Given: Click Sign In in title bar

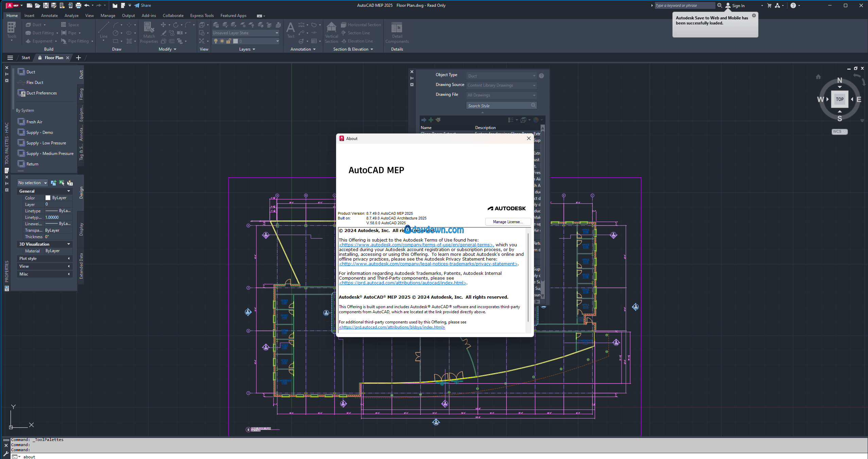Looking at the screenshot, I should coord(735,5).
